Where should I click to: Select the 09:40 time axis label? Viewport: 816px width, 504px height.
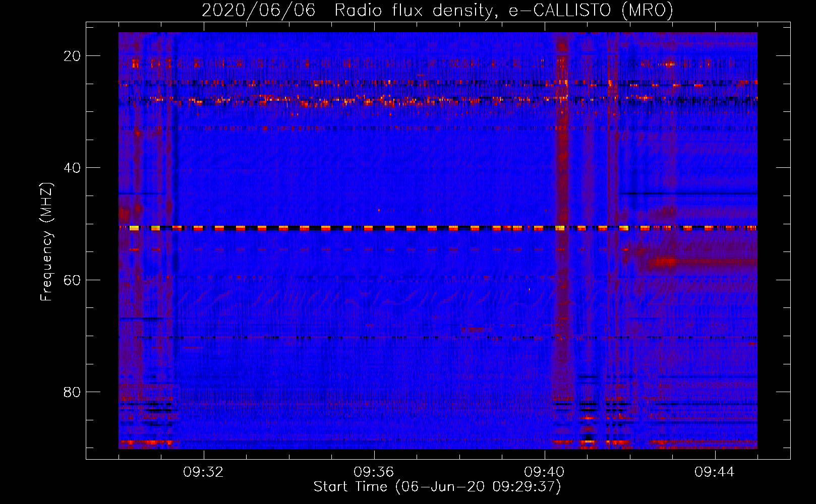pyautogui.click(x=544, y=472)
